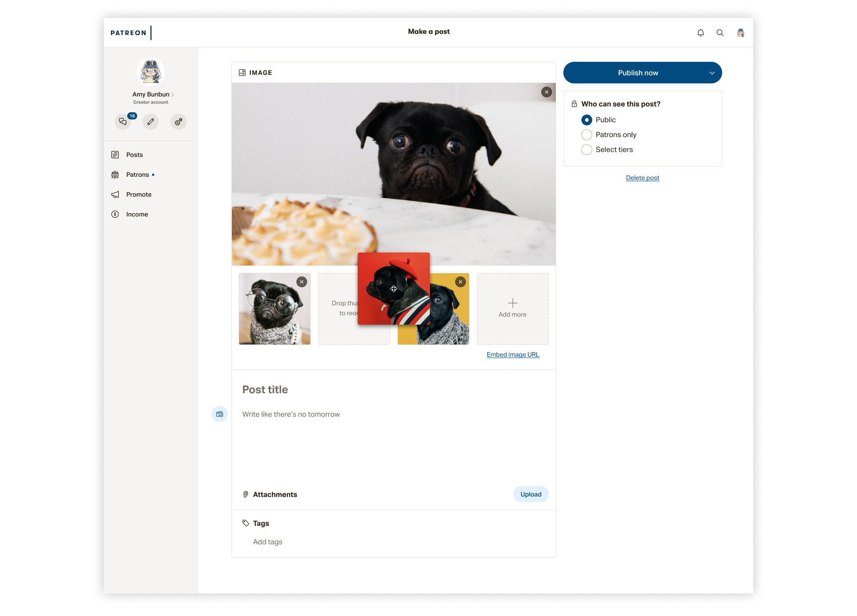Click the pencil edit icon in sidebar
857x616 pixels.
[x=151, y=121]
